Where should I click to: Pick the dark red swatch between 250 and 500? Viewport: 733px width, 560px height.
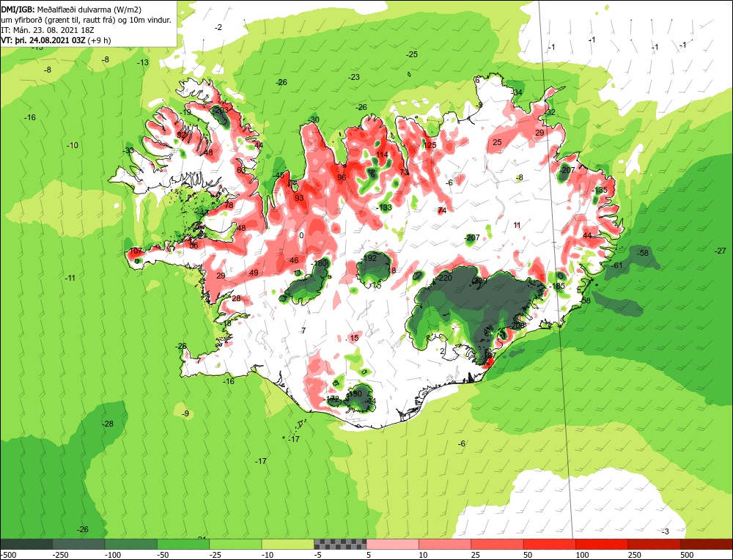click(x=655, y=544)
